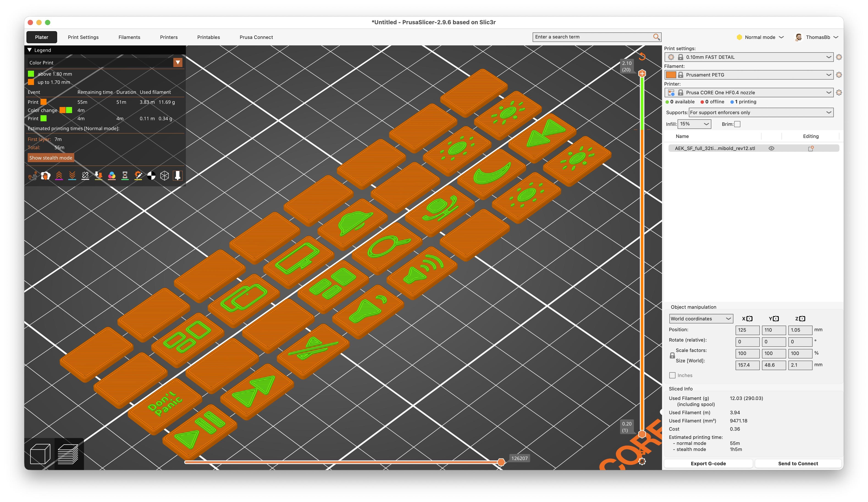868x502 pixels.
Task: Toggle tool changes icon in legend
Action: click(x=99, y=176)
